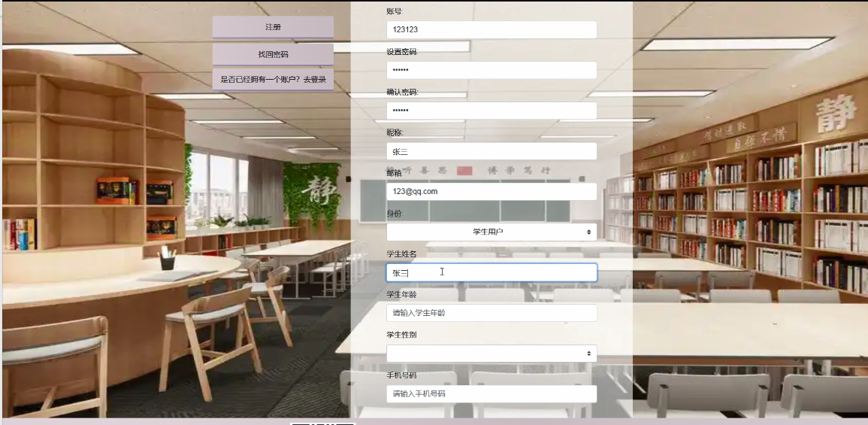Expand the 学生性别 dropdown
This screenshot has width=868, height=425.
click(x=491, y=354)
